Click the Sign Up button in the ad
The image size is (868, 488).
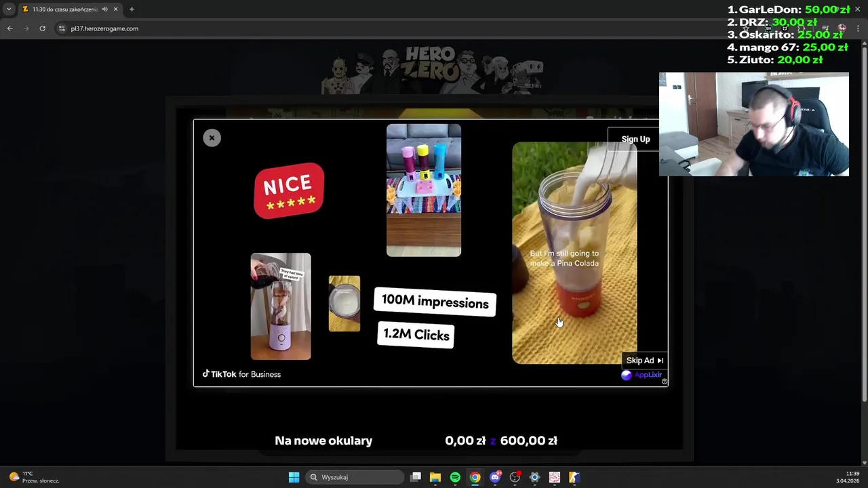pyautogui.click(x=635, y=139)
